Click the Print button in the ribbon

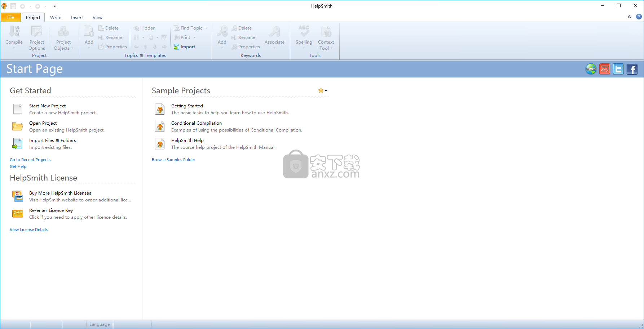point(182,37)
